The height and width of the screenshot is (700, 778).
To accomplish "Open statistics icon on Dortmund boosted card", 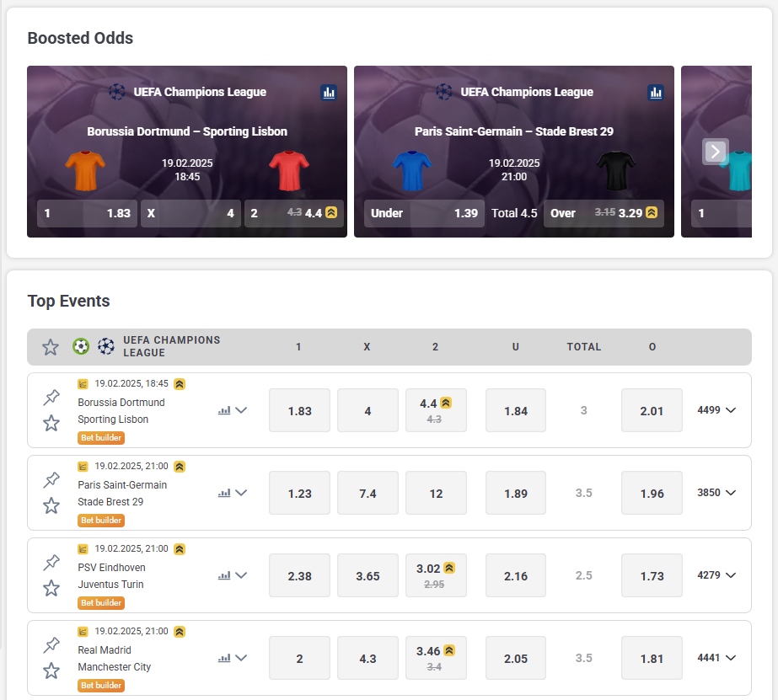I will click(329, 92).
